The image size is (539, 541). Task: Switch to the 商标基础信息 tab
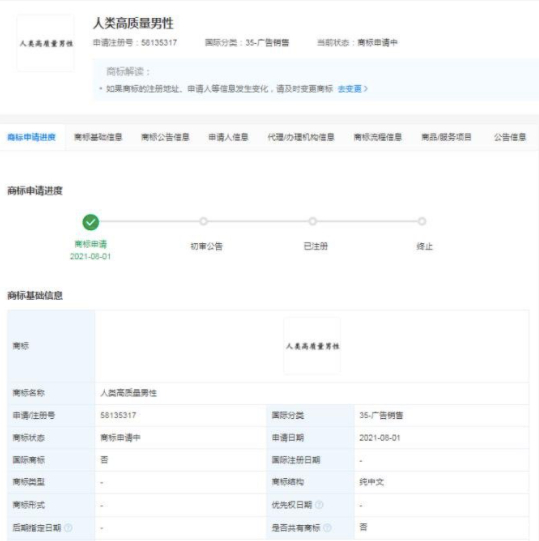pyautogui.click(x=98, y=137)
